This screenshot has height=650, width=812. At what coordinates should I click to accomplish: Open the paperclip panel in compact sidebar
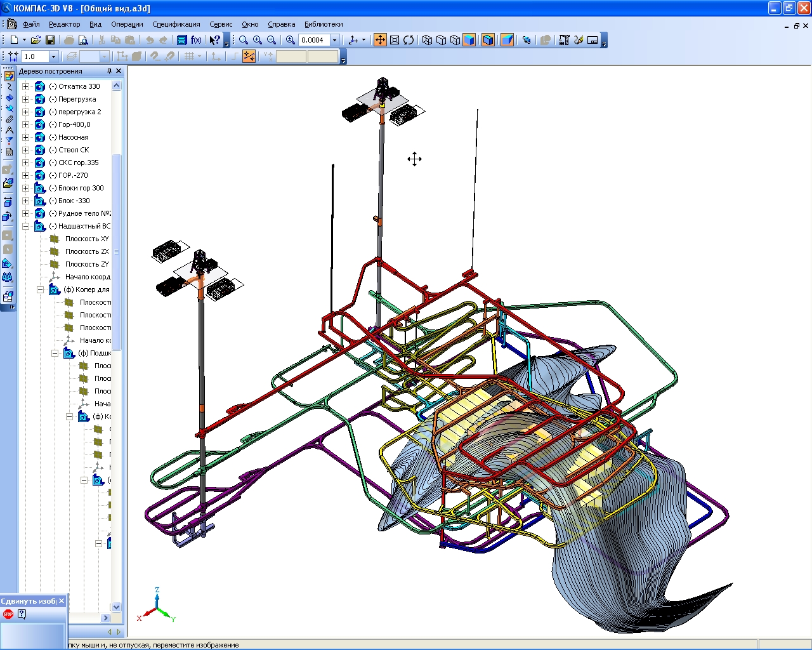pyautogui.click(x=9, y=119)
